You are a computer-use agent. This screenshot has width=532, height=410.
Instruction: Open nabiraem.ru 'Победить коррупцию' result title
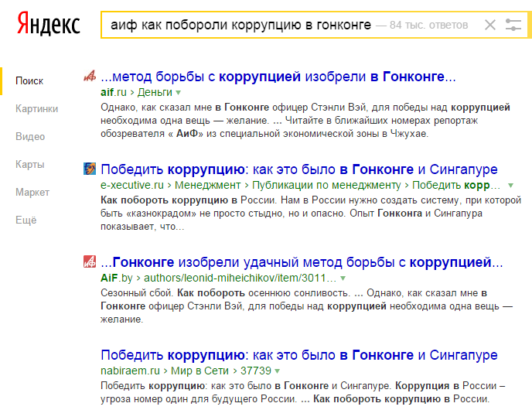tap(299, 355)
